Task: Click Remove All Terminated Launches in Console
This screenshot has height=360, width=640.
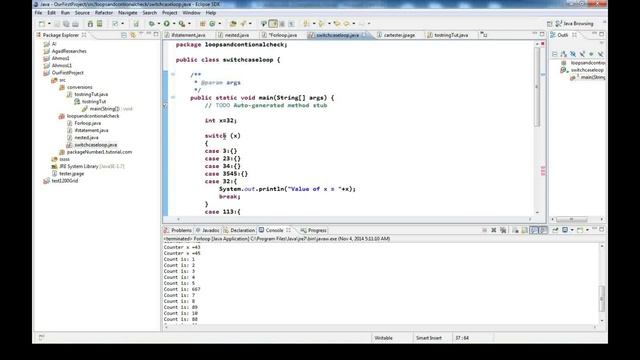Action: pyautogui.click(x=503, y=230)
